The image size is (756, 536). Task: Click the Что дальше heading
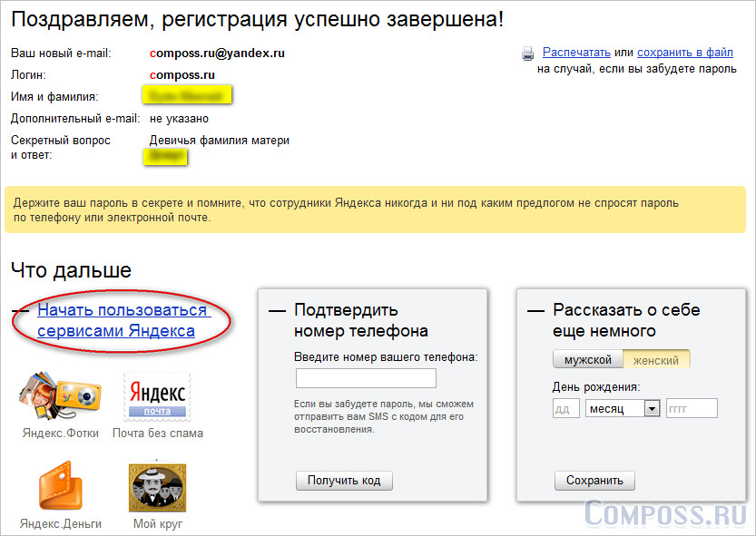click(72, 270)
